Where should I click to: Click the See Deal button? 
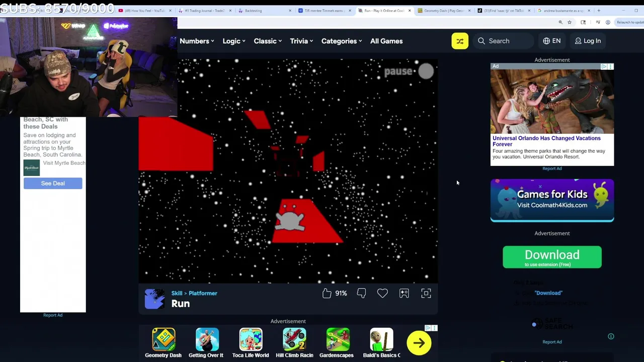click(53, 184)
